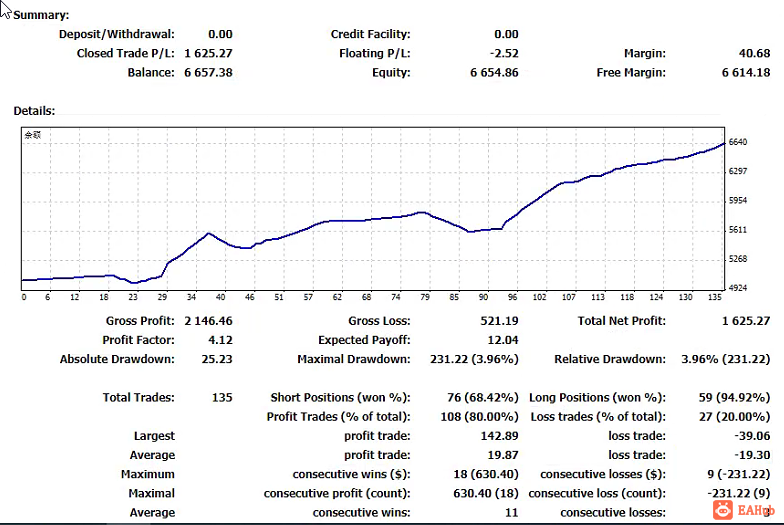Select Maximal Drawdown value 231.22 (3.96%)
Image resolution: width=784 pixels, height=525 pixels.
click(474, 359)
